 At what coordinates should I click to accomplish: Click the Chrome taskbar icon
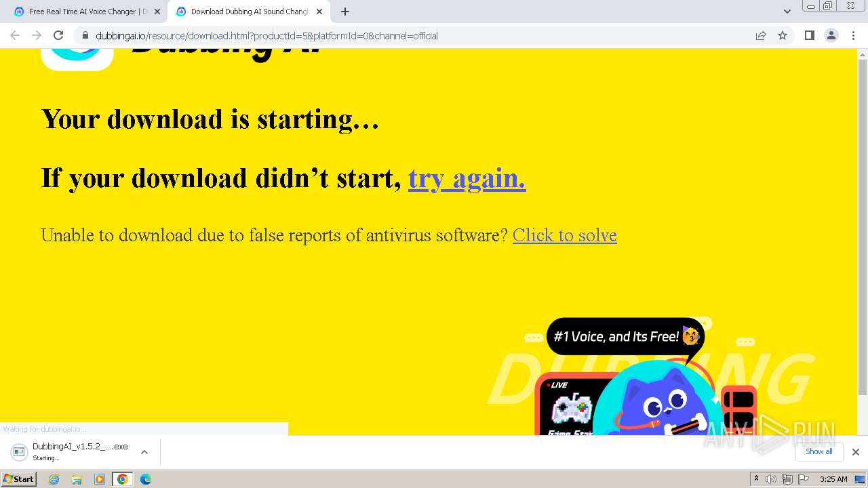[x=122, y=479]
